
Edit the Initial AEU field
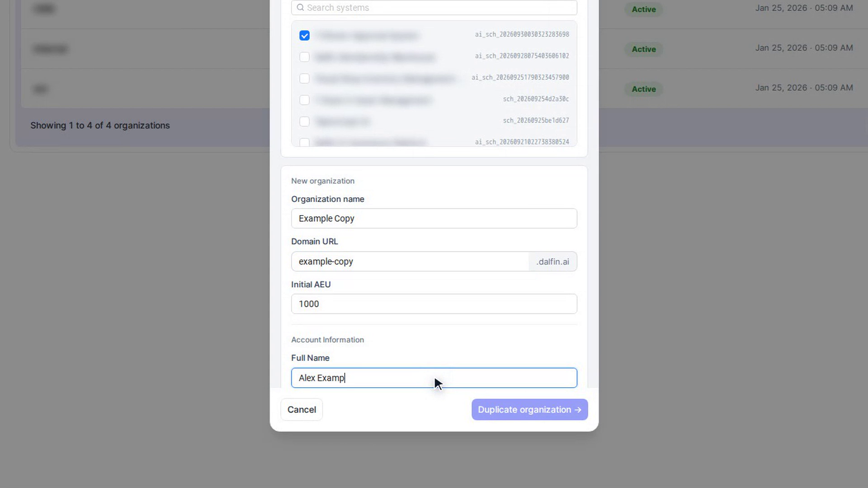[x=434, y=304]
